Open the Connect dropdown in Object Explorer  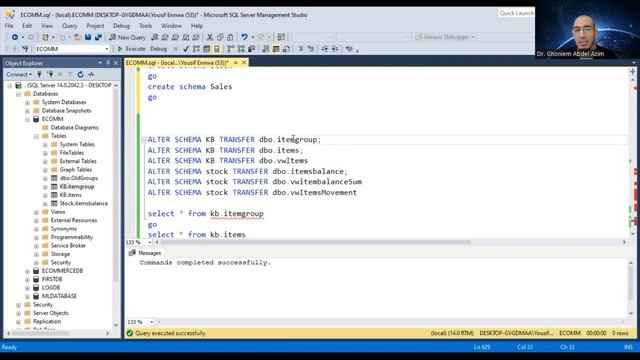(19, 74)
